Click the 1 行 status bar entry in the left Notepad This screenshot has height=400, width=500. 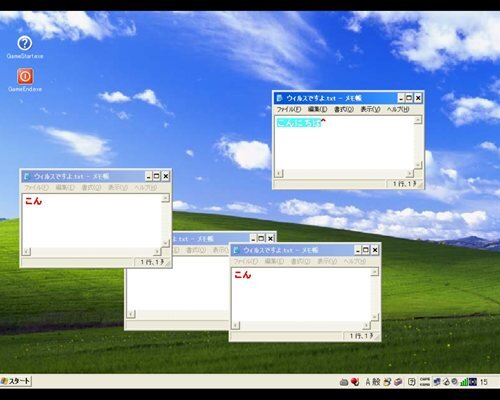click(152, 262)
